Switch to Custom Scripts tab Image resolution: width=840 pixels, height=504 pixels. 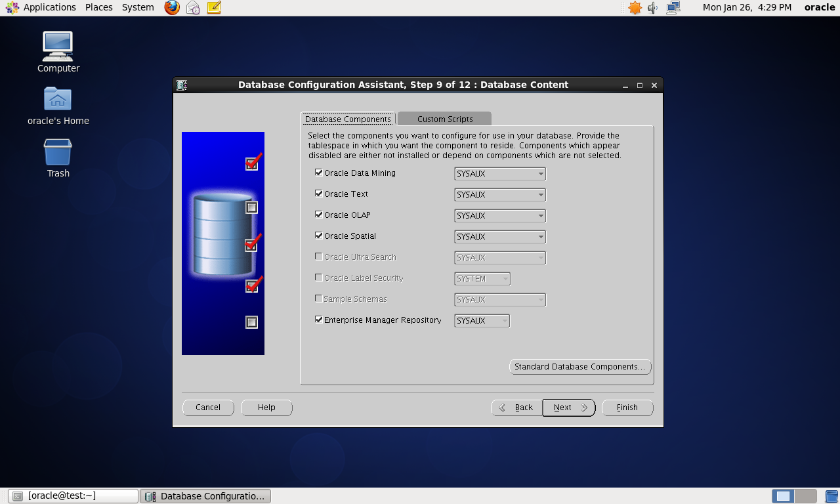(x=445, y=119)
